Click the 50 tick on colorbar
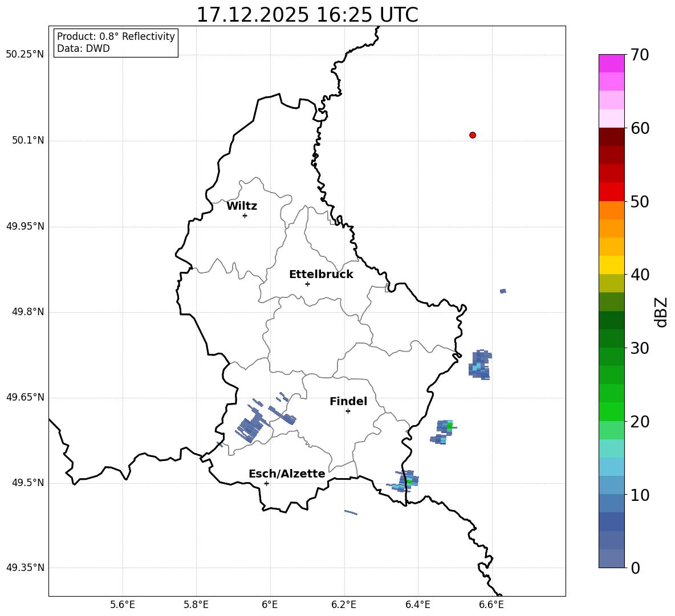The width and height of the screenshot is (675, 616). coord(640,201)
